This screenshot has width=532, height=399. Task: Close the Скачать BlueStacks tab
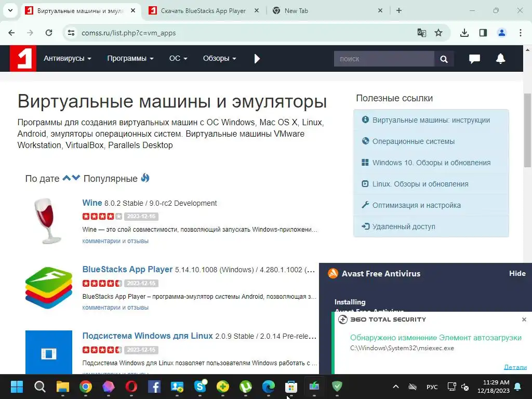click(x=257, y=10)
